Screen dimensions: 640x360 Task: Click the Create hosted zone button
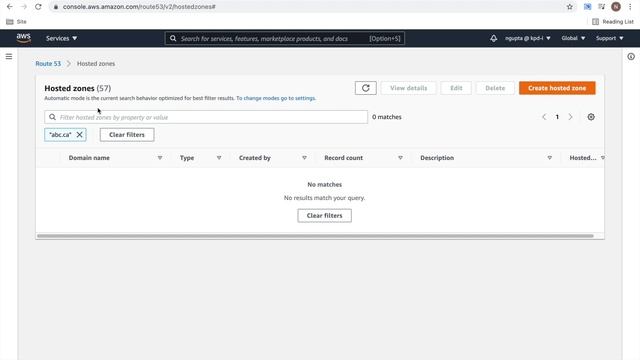(557, 88)
